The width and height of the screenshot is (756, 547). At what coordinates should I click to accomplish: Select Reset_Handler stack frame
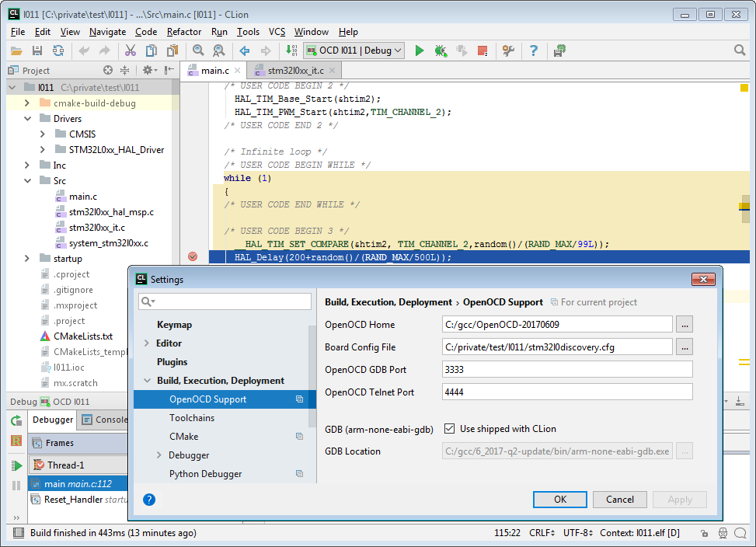pos(78,500)
